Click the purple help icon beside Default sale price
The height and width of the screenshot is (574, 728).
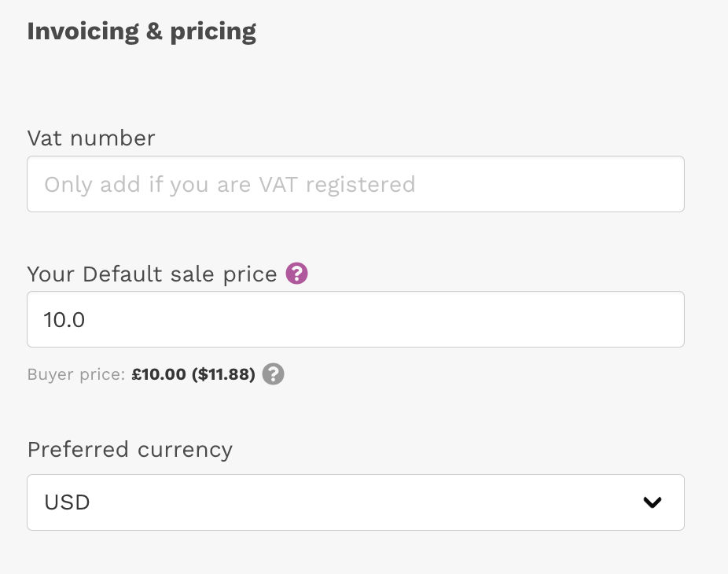pyautogui.click(x=296, y=273)
